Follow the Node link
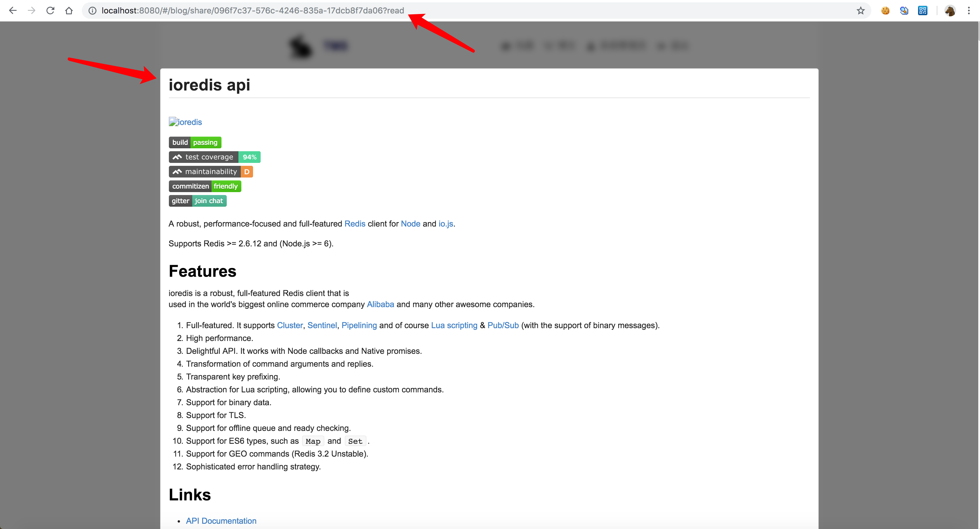980x529 pixels. pos(411,224)
